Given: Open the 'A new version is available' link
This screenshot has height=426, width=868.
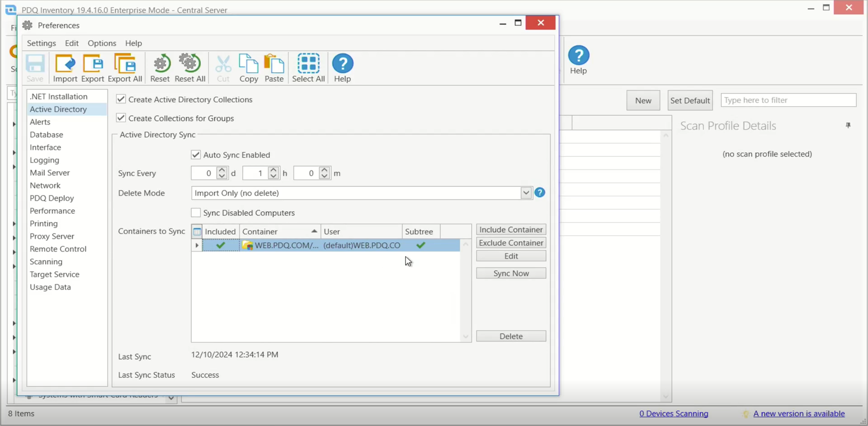Looking at the screenshot, I should pos(799,413).
